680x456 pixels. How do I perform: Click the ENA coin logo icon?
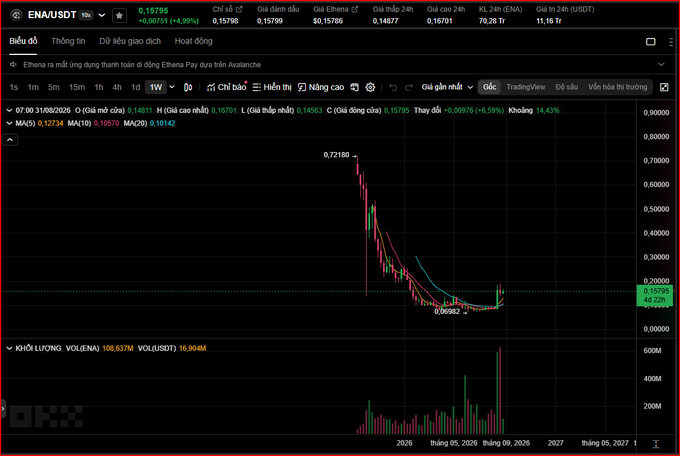[16, 15]
